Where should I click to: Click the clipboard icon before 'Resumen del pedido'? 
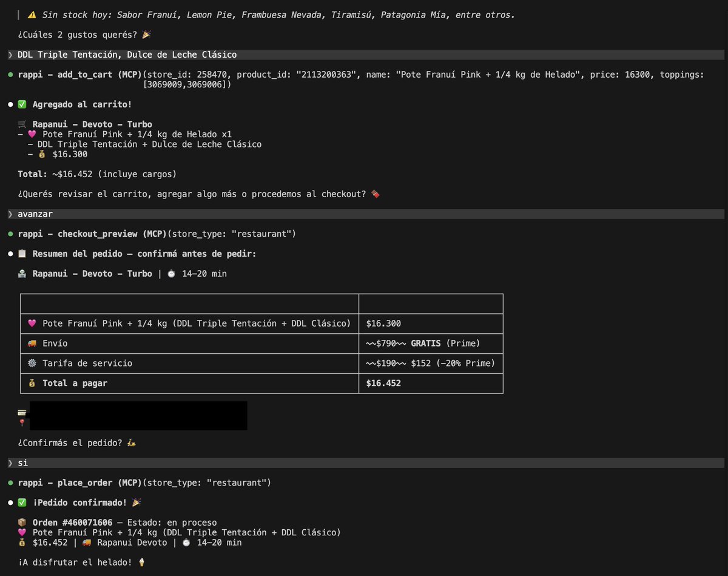click(x=22, y=254)
